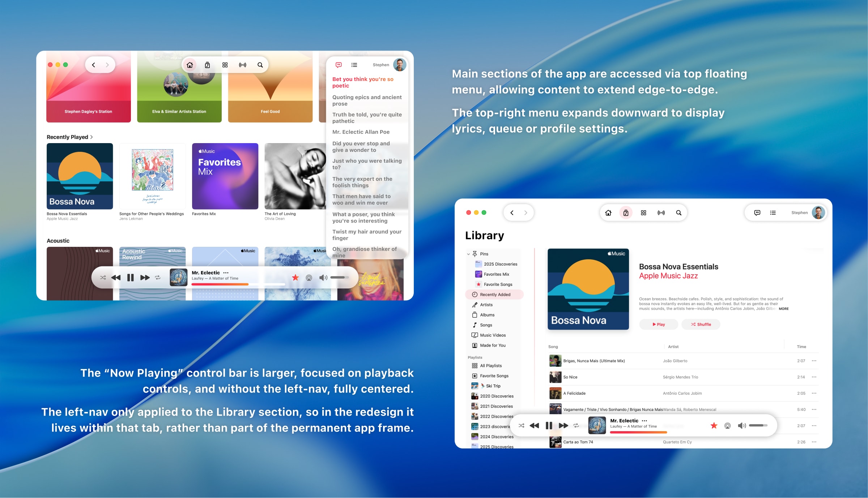Click AirPlay icon in Library window playback bar

pos(727,426)
